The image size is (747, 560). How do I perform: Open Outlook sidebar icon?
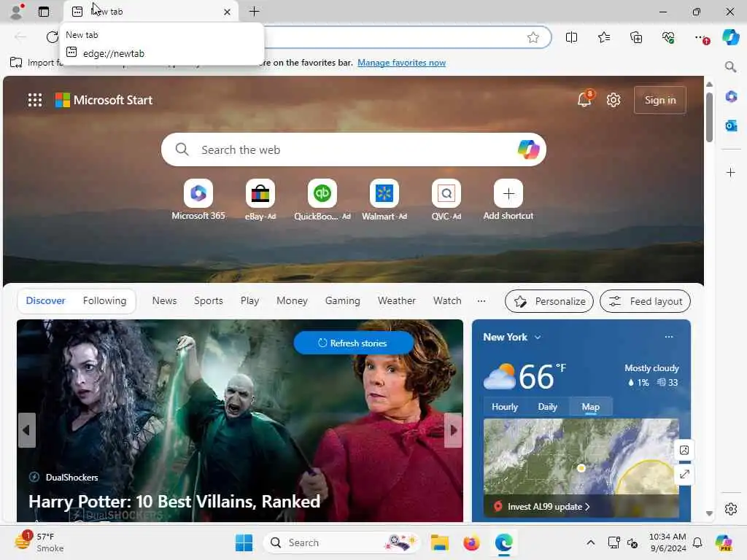tap(731, 125)
